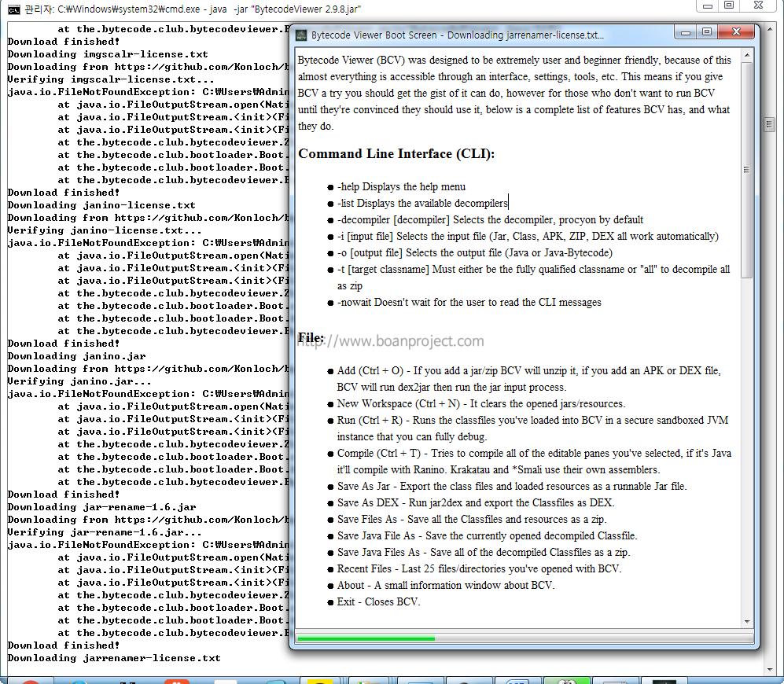Screen dimensions: 784x684
Task: Click the 'Run (Ctrl + R)' bullet text
Action: click(532, 428)
